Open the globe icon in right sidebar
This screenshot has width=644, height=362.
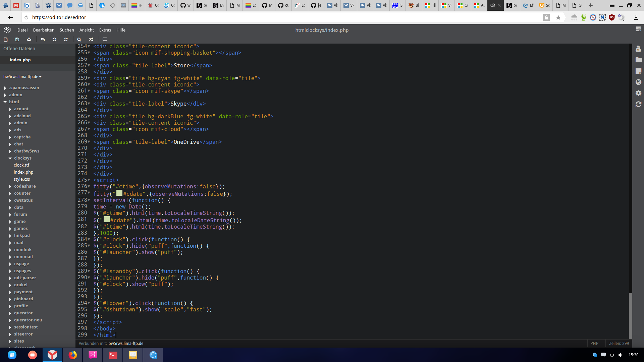(x=638, y=82)
